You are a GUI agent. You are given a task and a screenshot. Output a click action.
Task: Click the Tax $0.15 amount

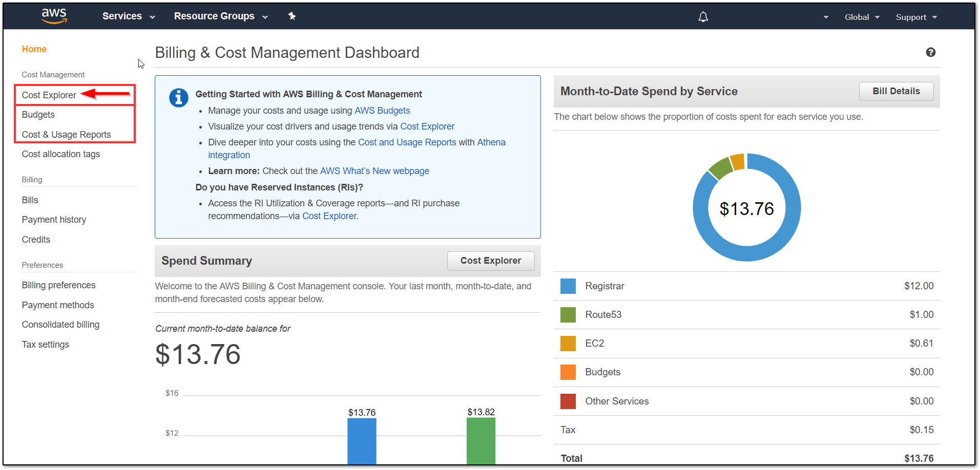(921, 430)
